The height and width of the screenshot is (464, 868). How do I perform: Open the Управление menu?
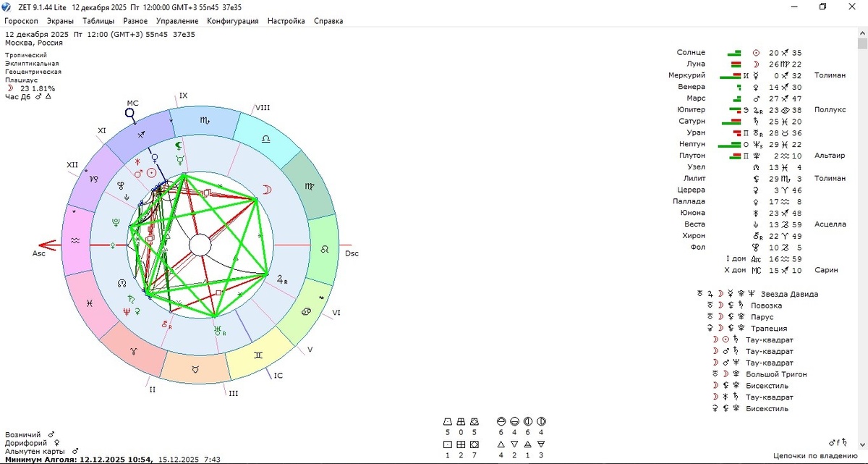point(177,21)
